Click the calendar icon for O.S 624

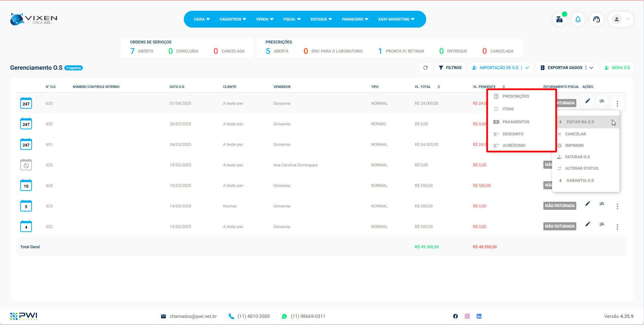click(26, 186)
